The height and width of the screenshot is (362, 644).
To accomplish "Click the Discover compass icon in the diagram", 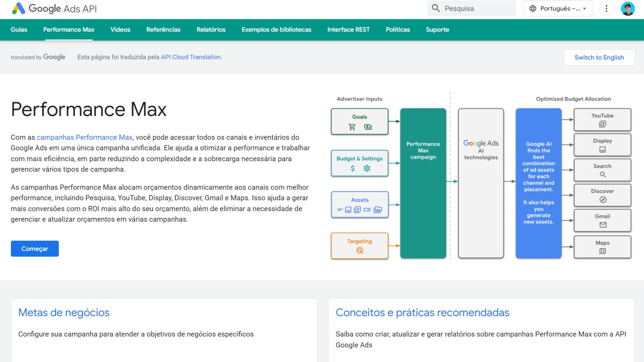I will [x=602, y=199].
